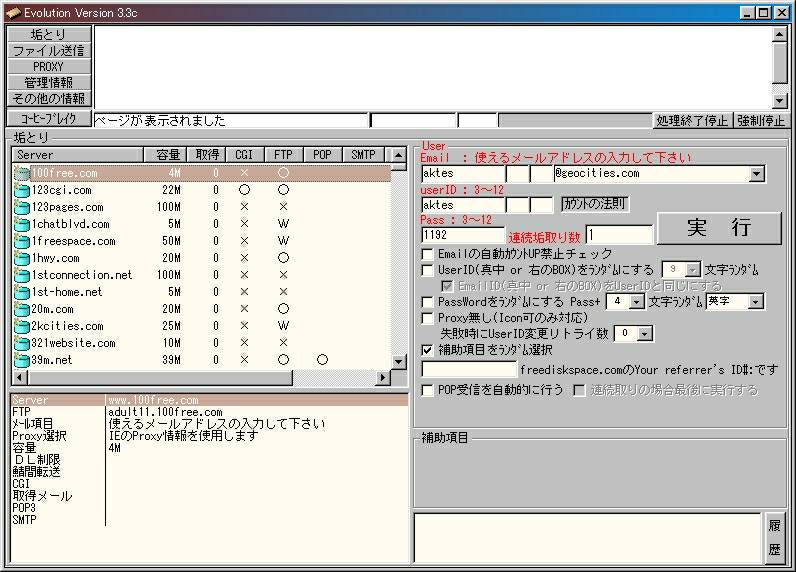Viewport: 796px width, 572px height.
Task: Click the Proxy選択 detail row label
Action: 39,436
